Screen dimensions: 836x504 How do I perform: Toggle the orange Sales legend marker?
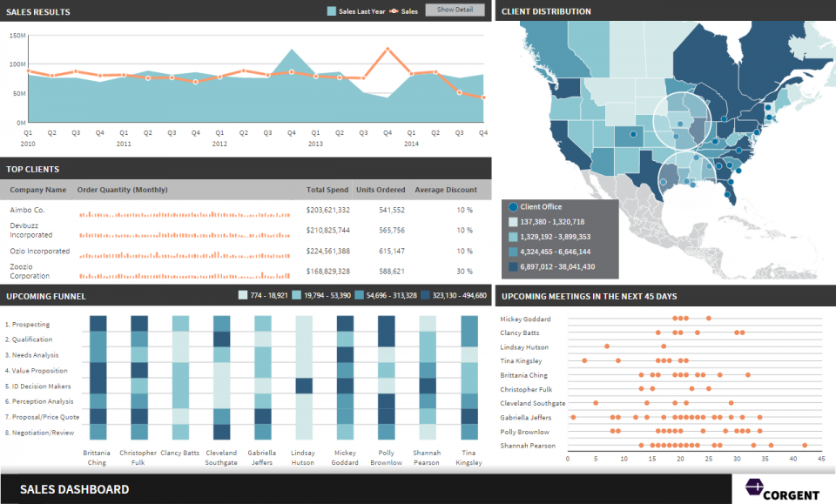coord(394,11)
